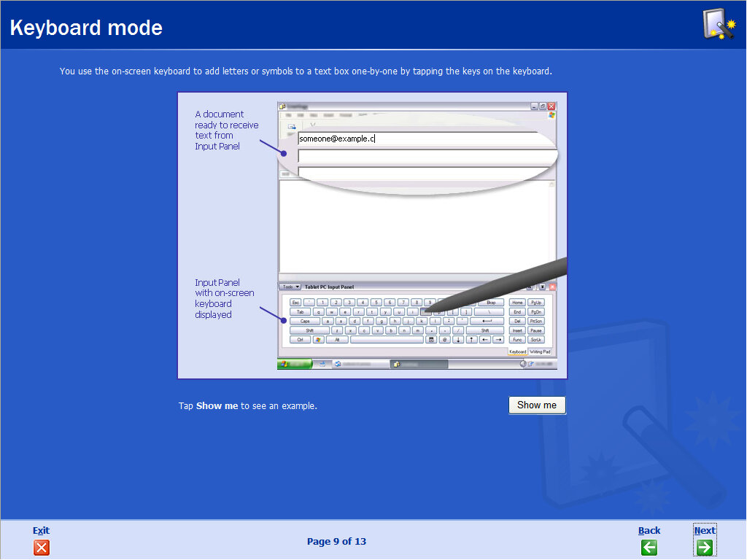The height and width of the screenshot is (560, 747).
Task: Tap the left arrow key on the on-screen keyboard
Action: pyautogui.click(x=484, y=340)
